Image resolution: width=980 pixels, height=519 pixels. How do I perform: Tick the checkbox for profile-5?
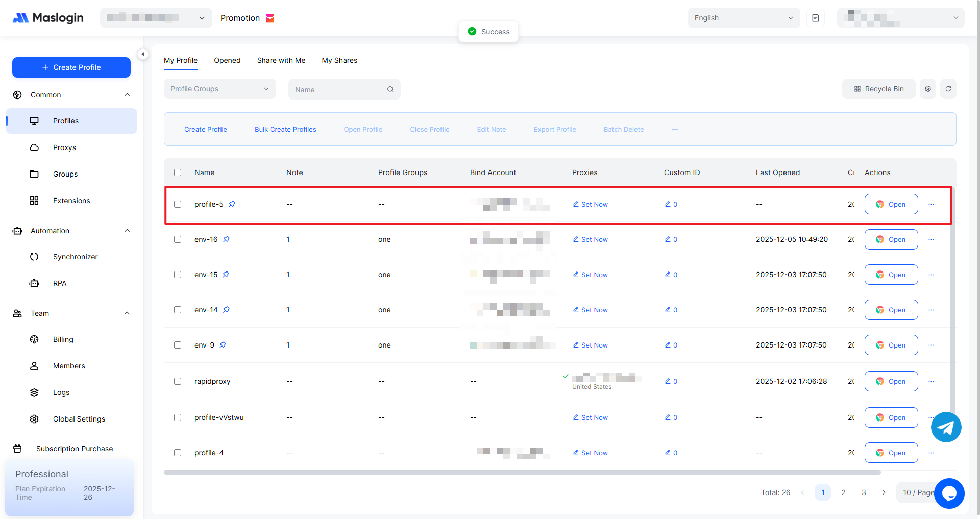[x=178, y=204]
